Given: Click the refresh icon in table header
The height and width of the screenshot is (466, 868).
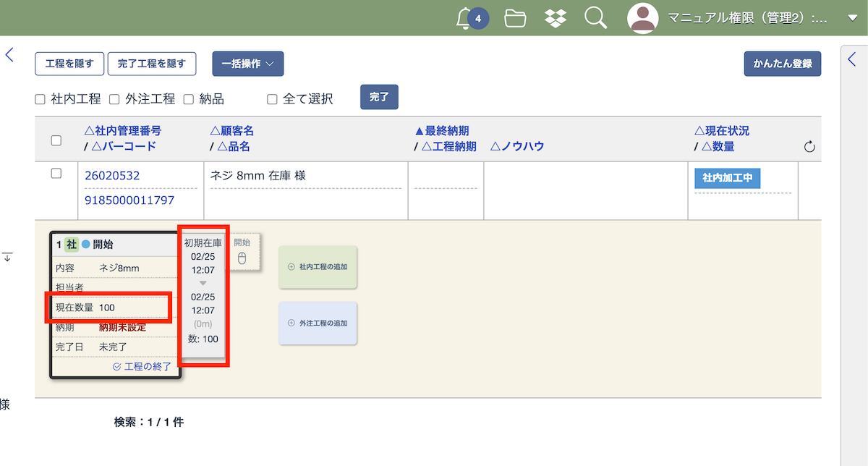Looking at the screenshot, I should tap(809, 147).
